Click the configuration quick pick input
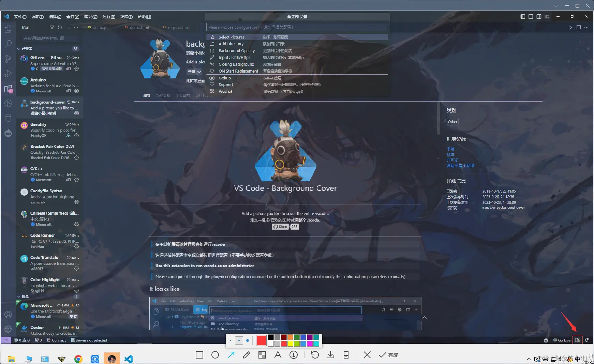This screenshot has width=594, height=364. (x=297, y=27)
